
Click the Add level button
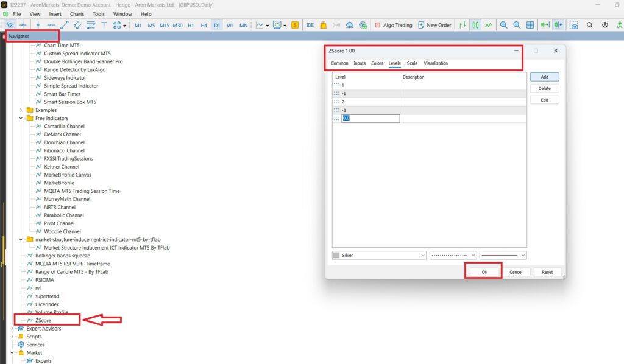(544, 77)
